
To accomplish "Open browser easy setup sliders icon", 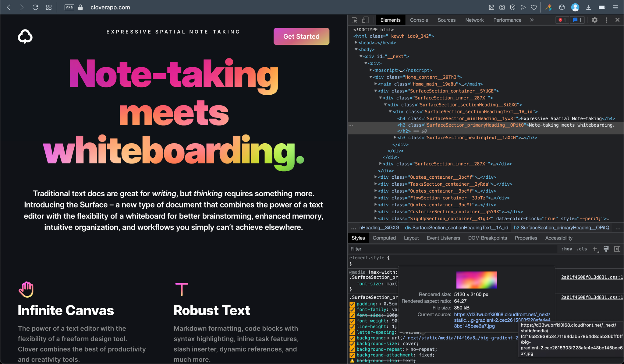I will (615, 7).
